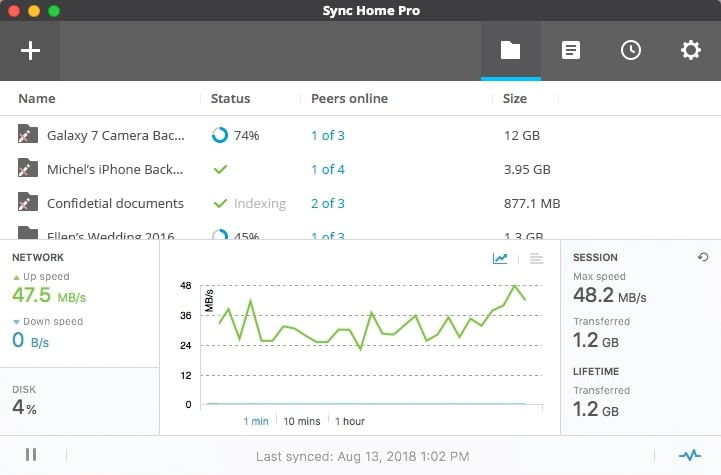
Task: Pause syncing with the pause button
Action: (x=31, y=455)
